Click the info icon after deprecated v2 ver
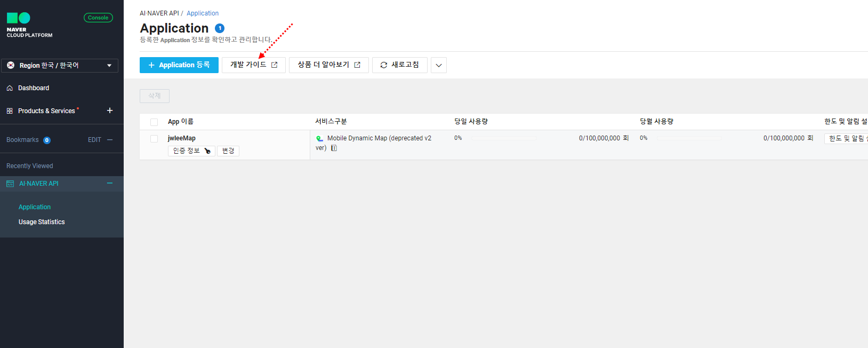868x348 pixels. (x=334, y=148)
